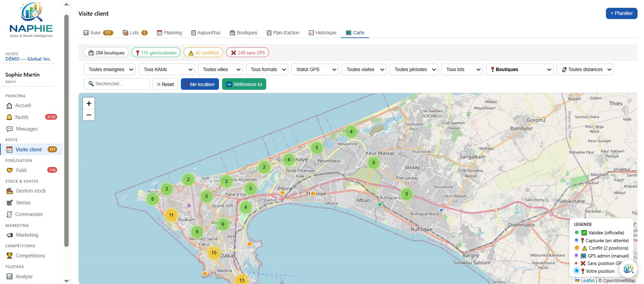Open the Toutes périodes dropdown
Screen dimensions: 644x284
coord(414,69)
